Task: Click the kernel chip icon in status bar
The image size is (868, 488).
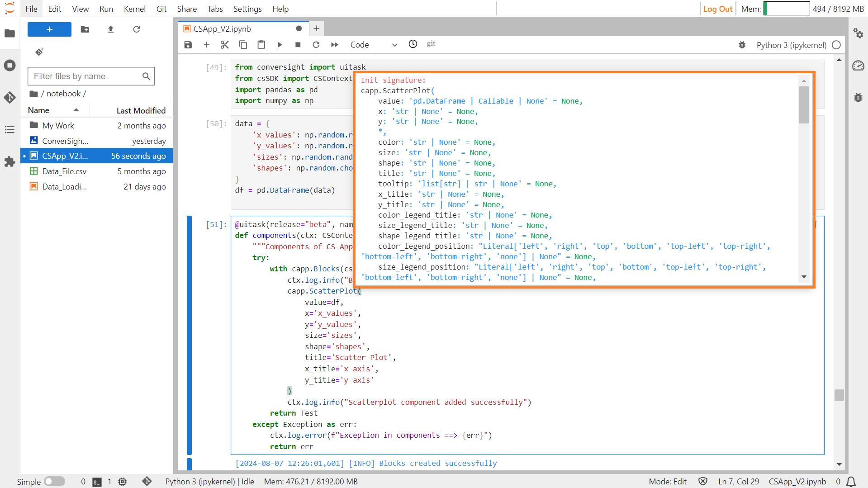Action: (122, 482)
